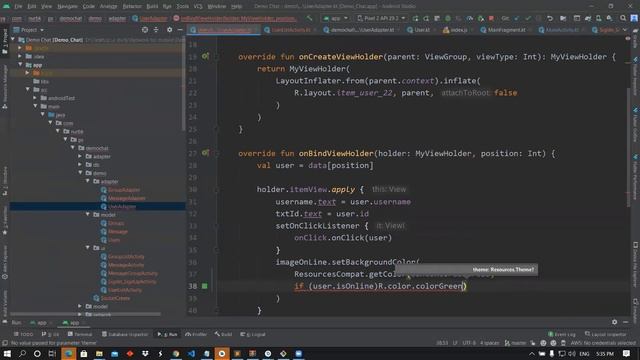Viewport: 640px width, 360px height.
Task: Click the green color swatch in gutter line 38
Action: (204, 286)
